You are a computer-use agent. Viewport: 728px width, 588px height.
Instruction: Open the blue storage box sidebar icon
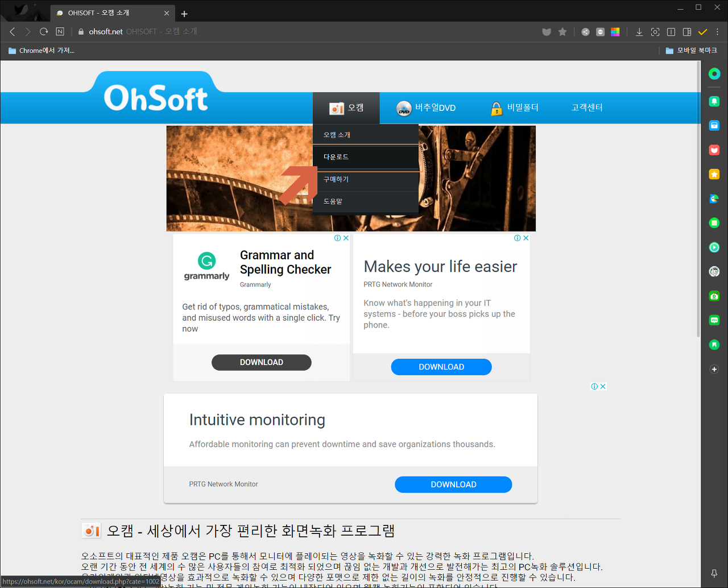(x=714, y=125)
